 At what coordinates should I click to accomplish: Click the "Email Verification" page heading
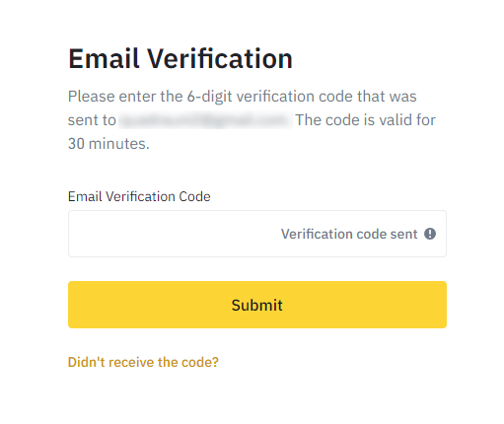[180, 58]
